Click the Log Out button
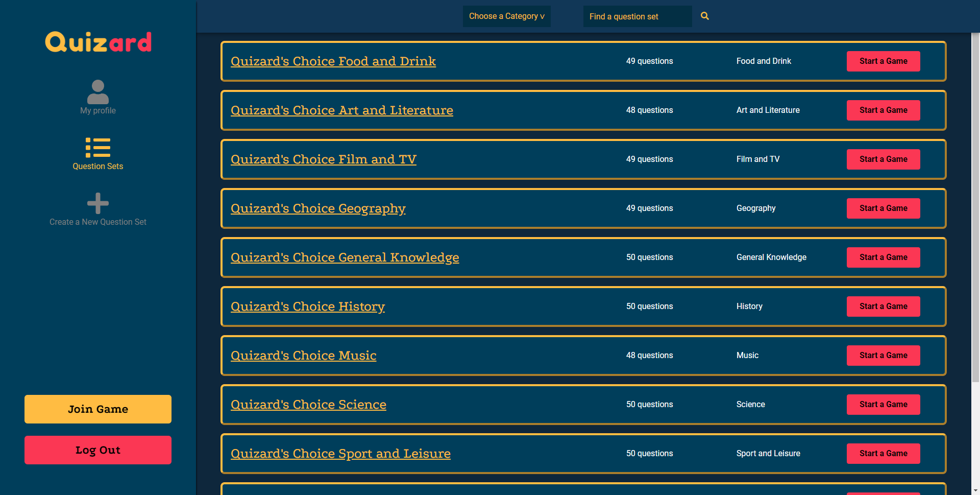This screenshot has width=980, height=495. pyautogui.click(x=98, y=450)
